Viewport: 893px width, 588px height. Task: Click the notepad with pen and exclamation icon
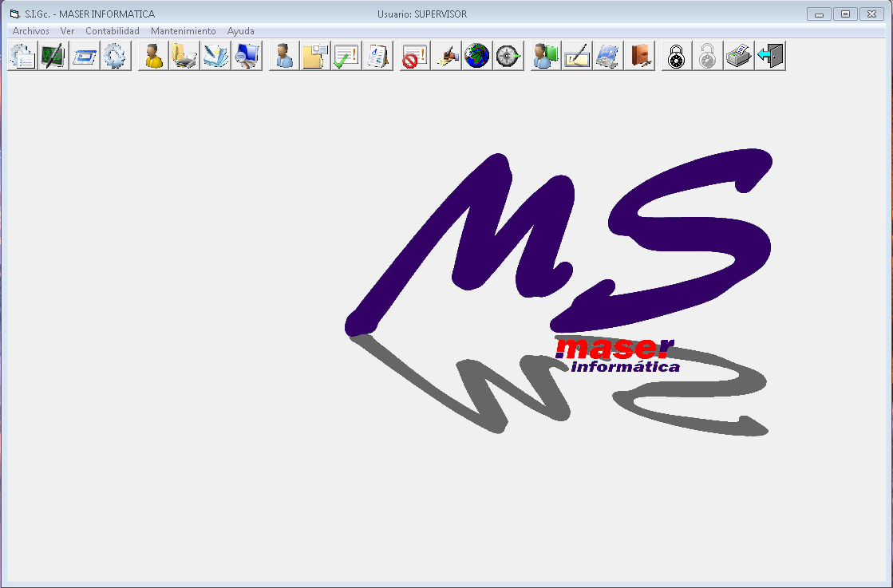pyautogui.click(x=578, y=56)
